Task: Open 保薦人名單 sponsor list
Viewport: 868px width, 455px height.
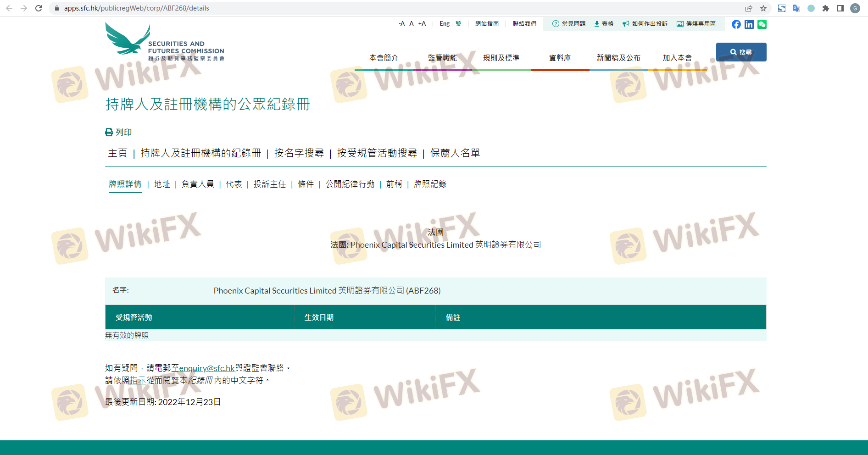Action: (x=455, y=153)
